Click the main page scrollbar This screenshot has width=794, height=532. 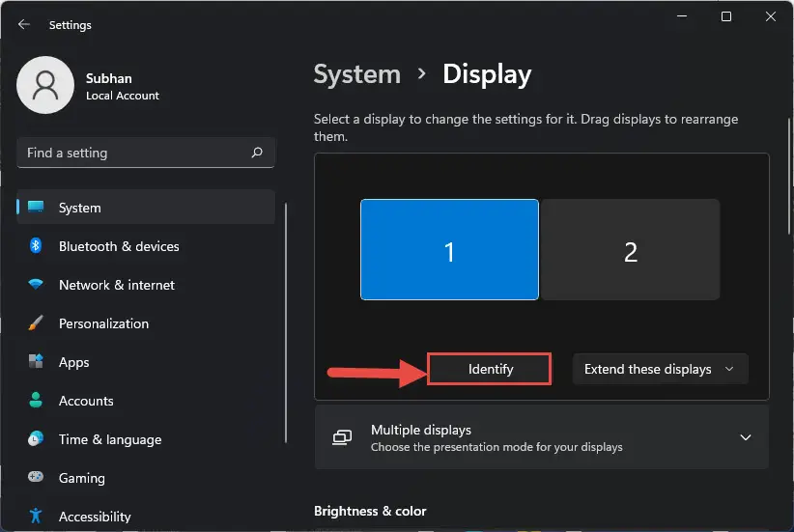pyautogui.click(x=788, y=174)
